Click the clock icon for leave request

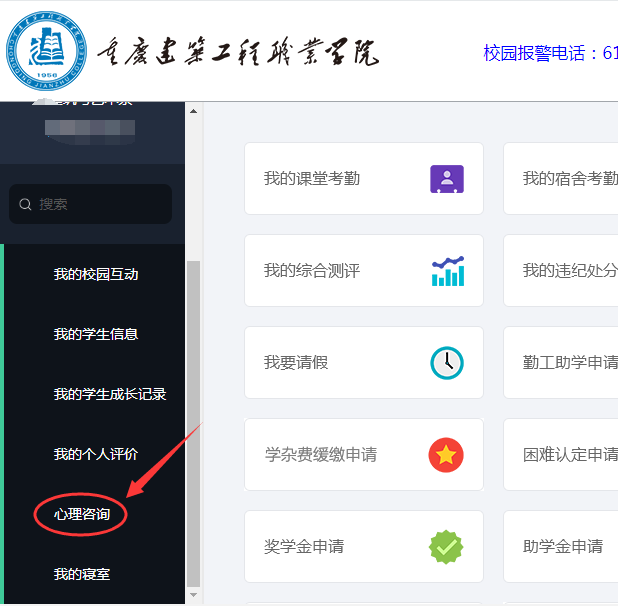click(446, 363)
